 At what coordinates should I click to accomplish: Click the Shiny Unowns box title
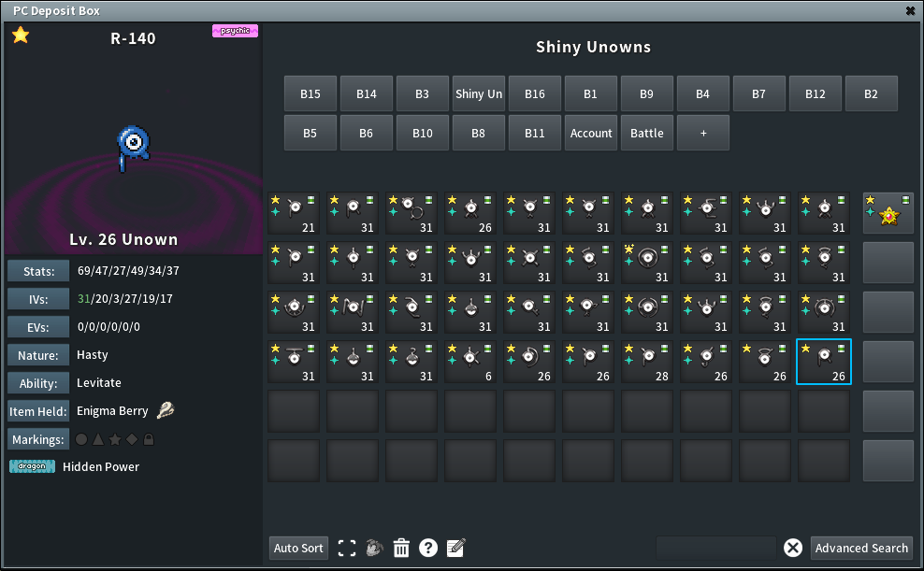click(x=594, y=47)
